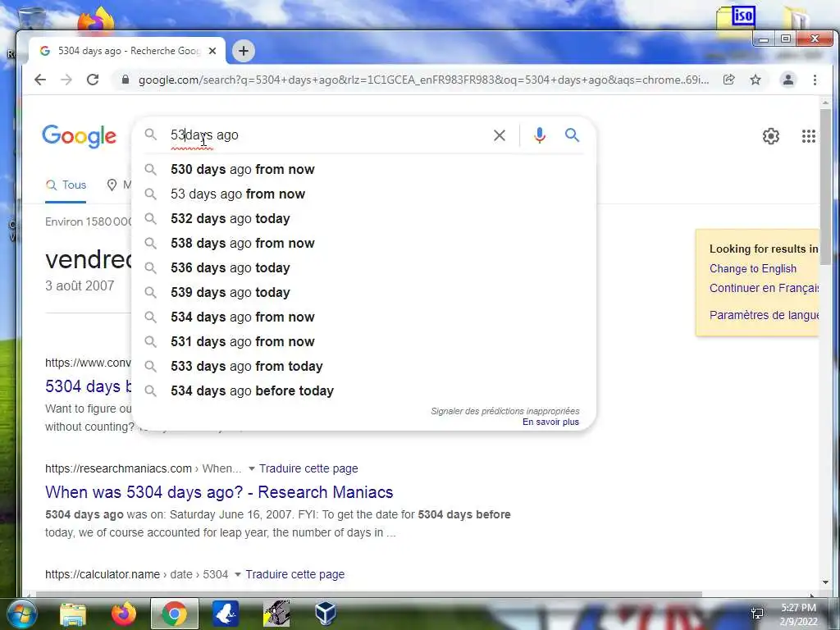840x630 pixels.
Task: Open the iso folder on desktop
Action: [736, 21]
